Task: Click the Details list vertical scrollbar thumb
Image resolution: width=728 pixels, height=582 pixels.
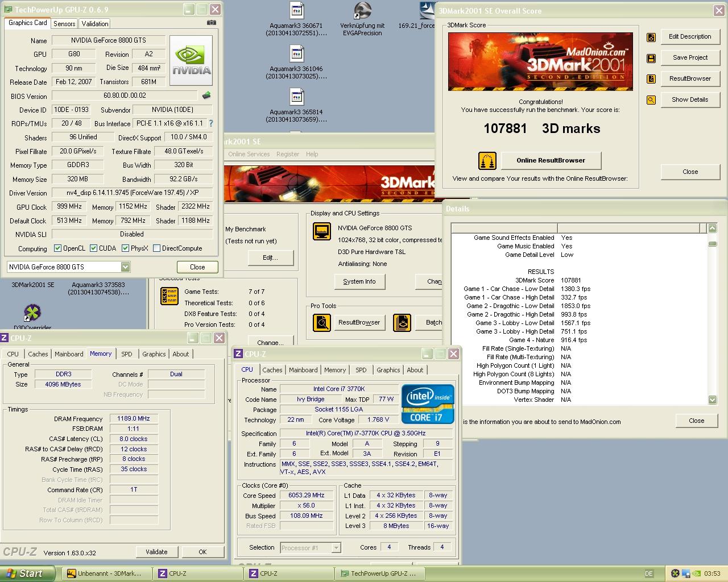Action: point(712,244)
